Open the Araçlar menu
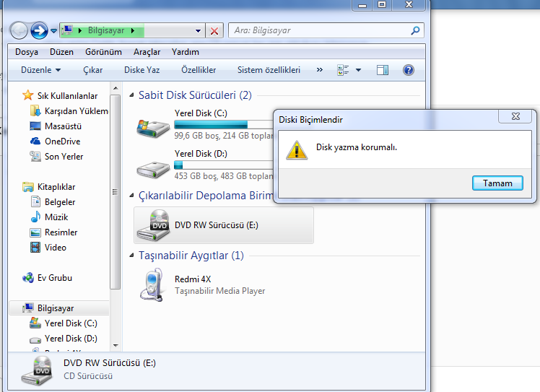The height and width of the screenshot is (392, 540). click(147, 52)
